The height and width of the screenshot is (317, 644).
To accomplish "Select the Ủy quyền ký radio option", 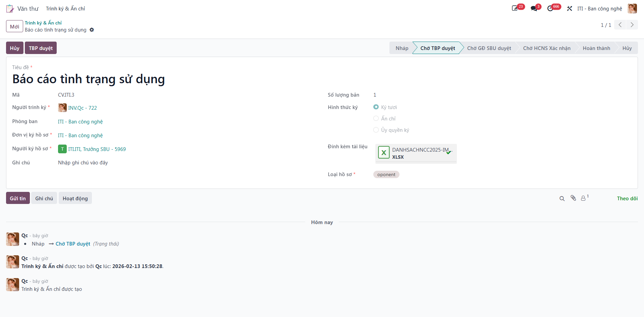I will (376, 130).
